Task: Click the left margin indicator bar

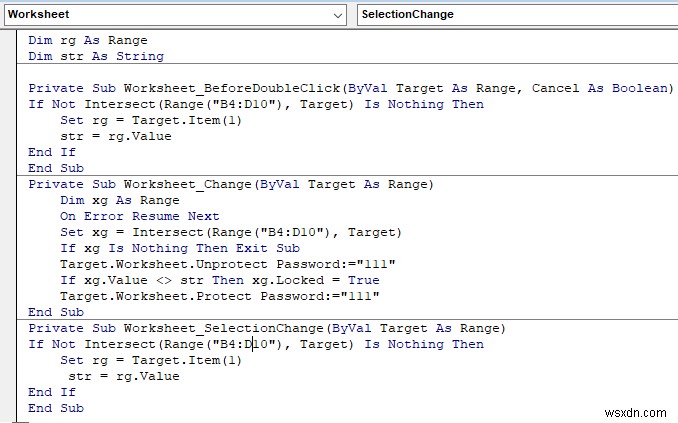Action: click(8, 225)
